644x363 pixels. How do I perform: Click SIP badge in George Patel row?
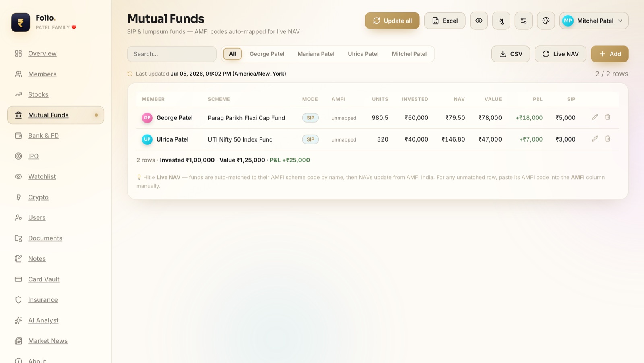pyautogui.click(x=310, y=118)
